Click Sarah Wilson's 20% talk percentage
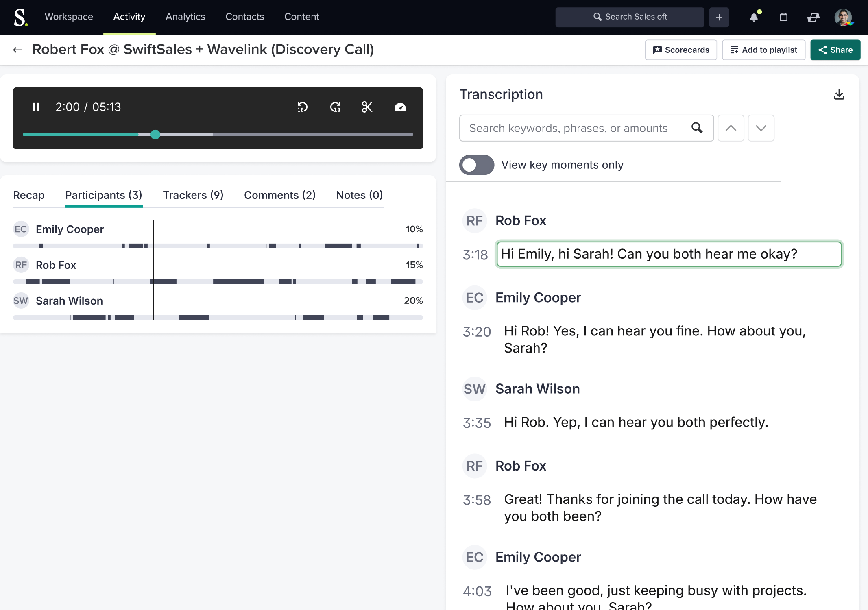Screen dimensions: 868x610 tap(413, 301)
